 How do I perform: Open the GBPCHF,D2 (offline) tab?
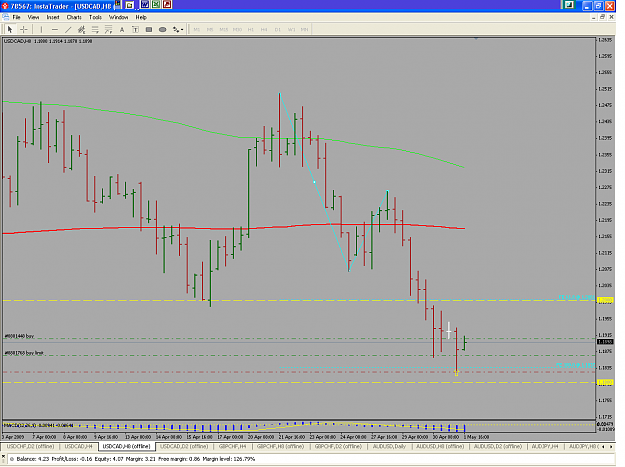pos(338,447)
